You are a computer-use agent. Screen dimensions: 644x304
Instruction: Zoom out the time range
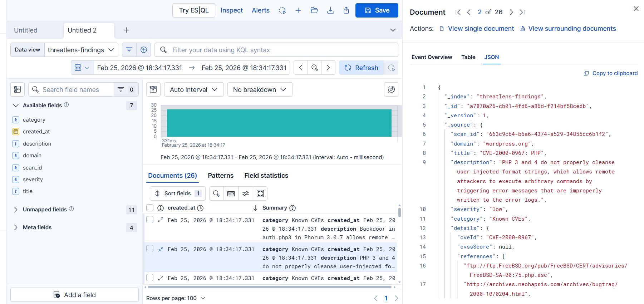point(315,68)
